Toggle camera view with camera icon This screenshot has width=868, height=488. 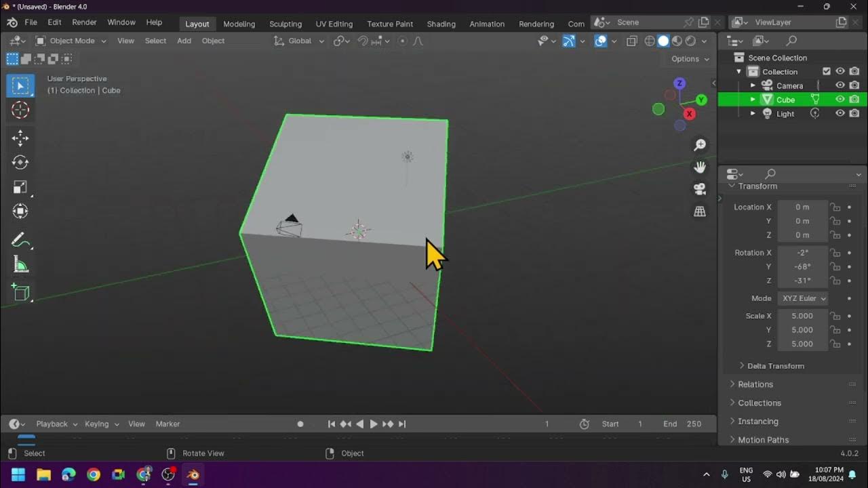700,189
